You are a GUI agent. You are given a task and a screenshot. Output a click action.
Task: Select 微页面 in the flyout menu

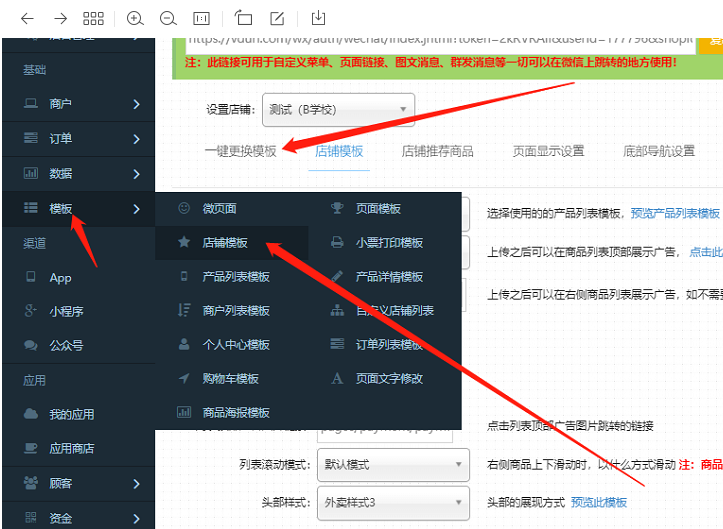219,208
